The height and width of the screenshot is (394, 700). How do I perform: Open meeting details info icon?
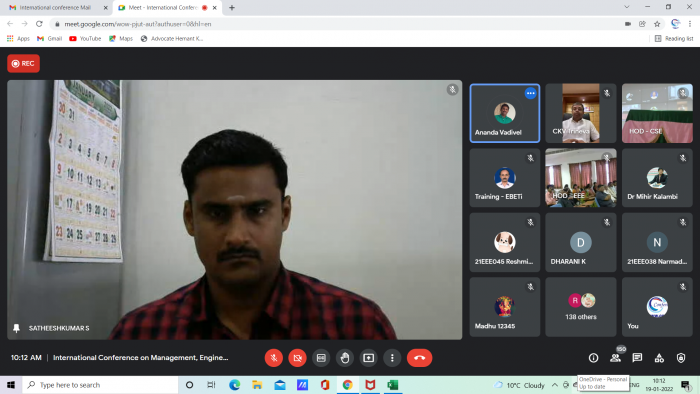click(x=593, y=358)
